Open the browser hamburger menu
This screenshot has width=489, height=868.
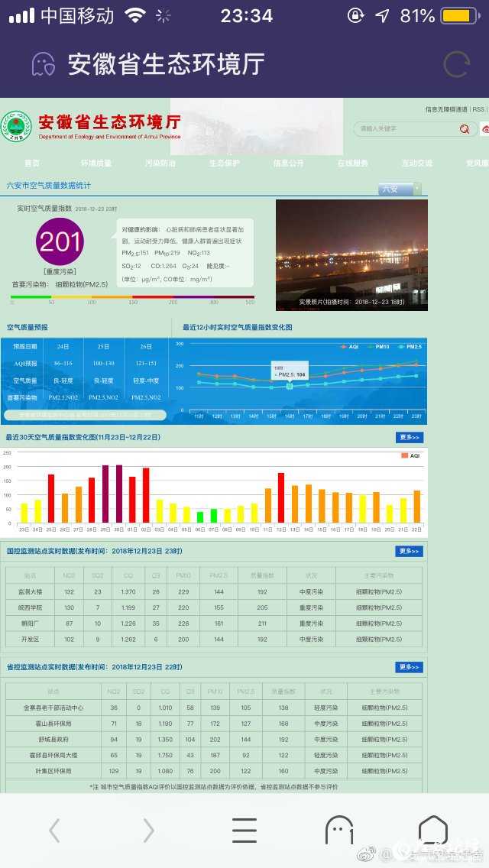244,830
